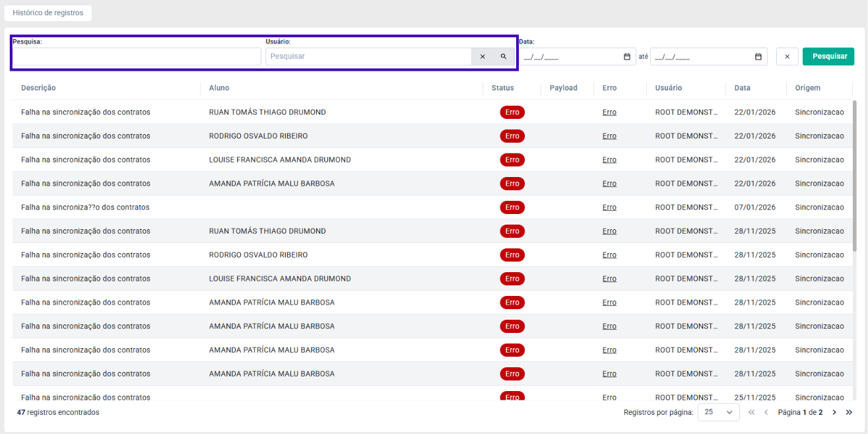
Task: Sort by the Aluno column header
Action: point(219,88)
